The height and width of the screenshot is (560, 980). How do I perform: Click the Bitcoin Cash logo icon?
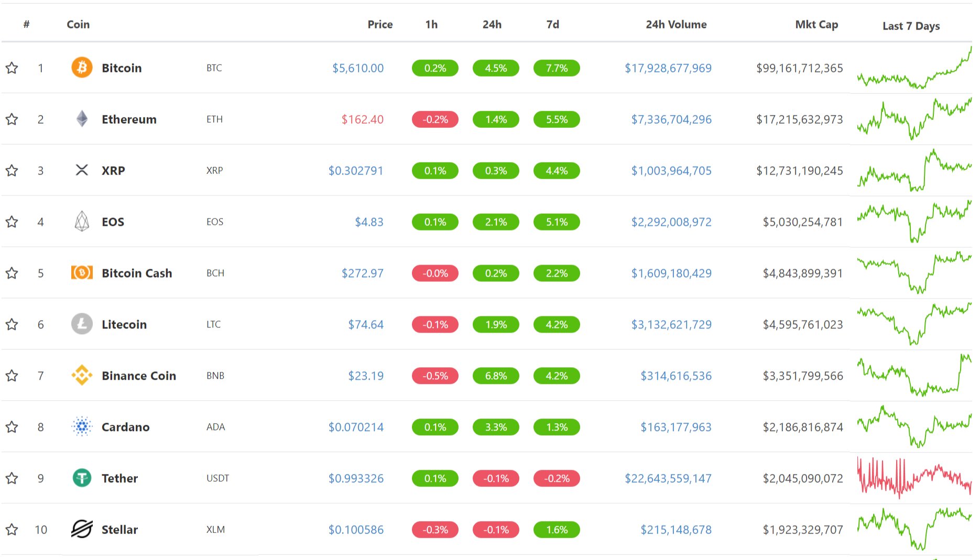tap(82, 273)
